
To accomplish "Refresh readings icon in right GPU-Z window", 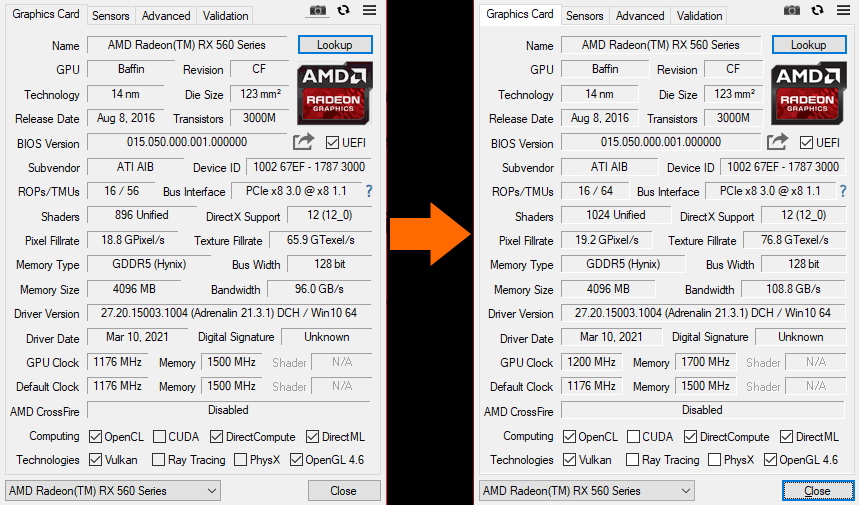I will point(817,10).
